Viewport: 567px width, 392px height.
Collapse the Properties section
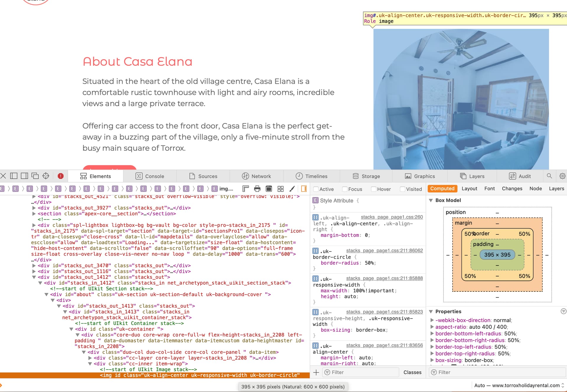(431, 311)
